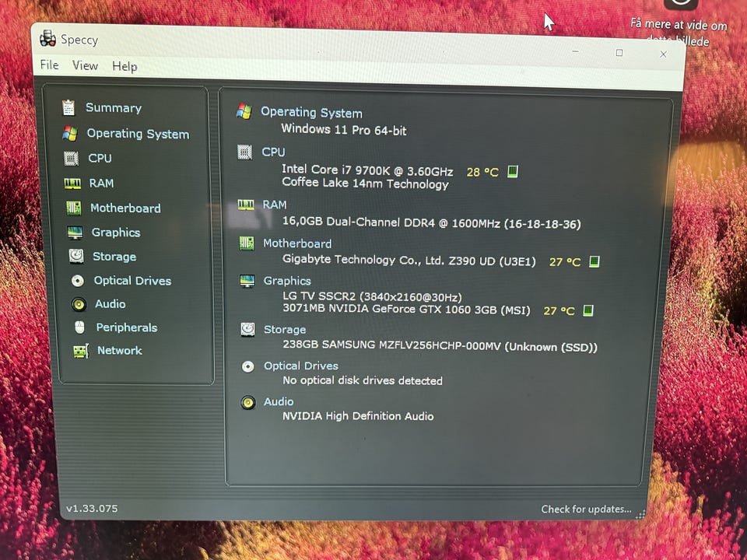Click the Storage heading link in summary
This screenshot has height=560, width=747.
coord(285,330)
